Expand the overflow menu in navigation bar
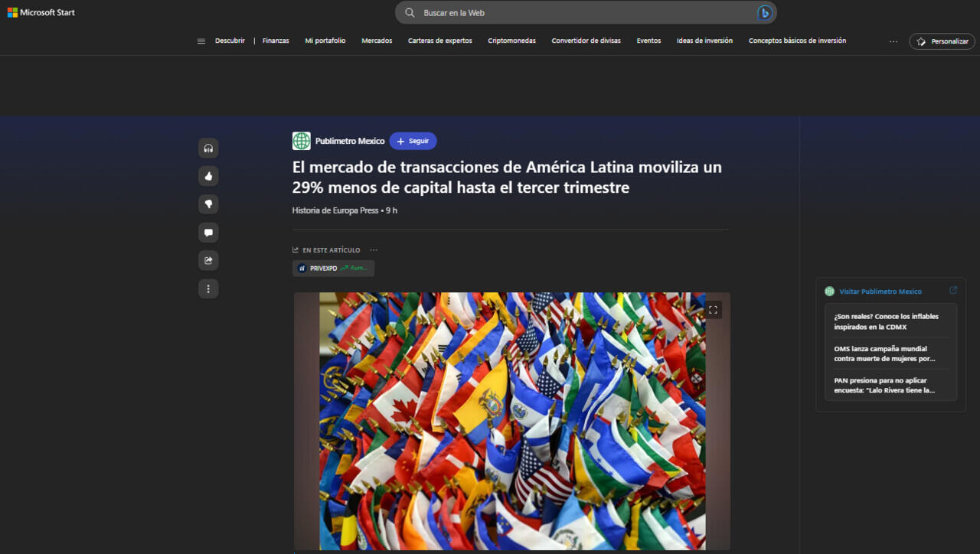Image resolution: width=980 pixels, height=554 pixels. pos(893,41)
